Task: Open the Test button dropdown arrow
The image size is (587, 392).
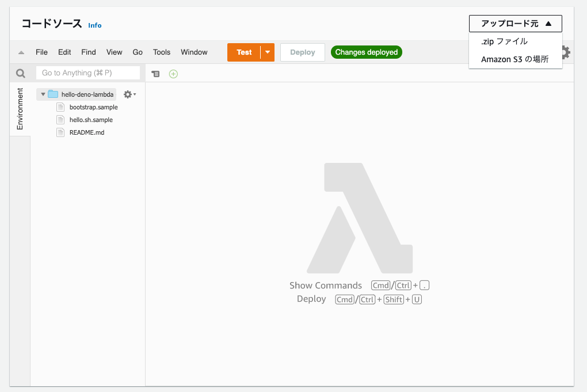Action: 268,52
